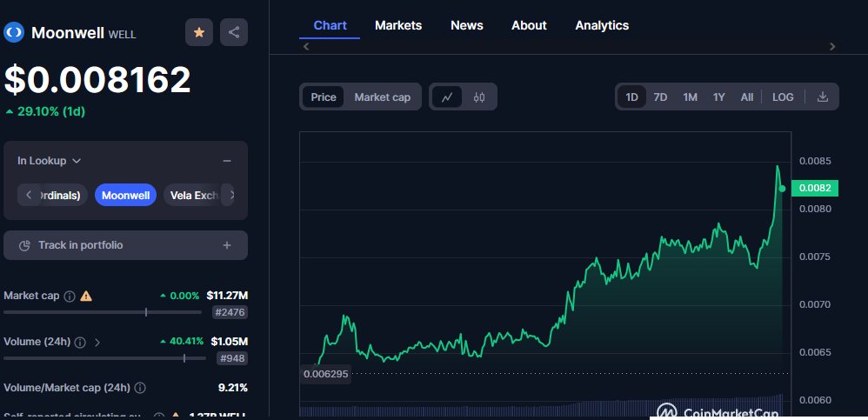Click the #2476 market cap rank badge

230,313
